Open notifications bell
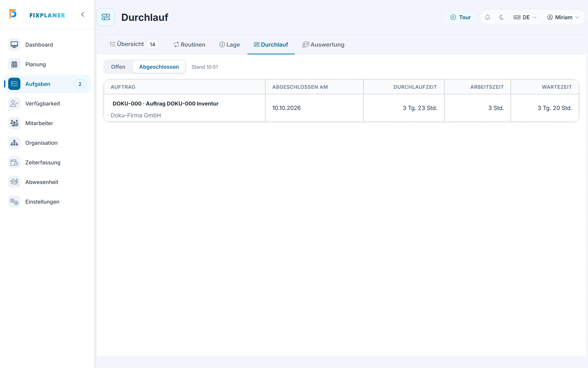Viewport: 588px width, 368px height. (487, 17)
